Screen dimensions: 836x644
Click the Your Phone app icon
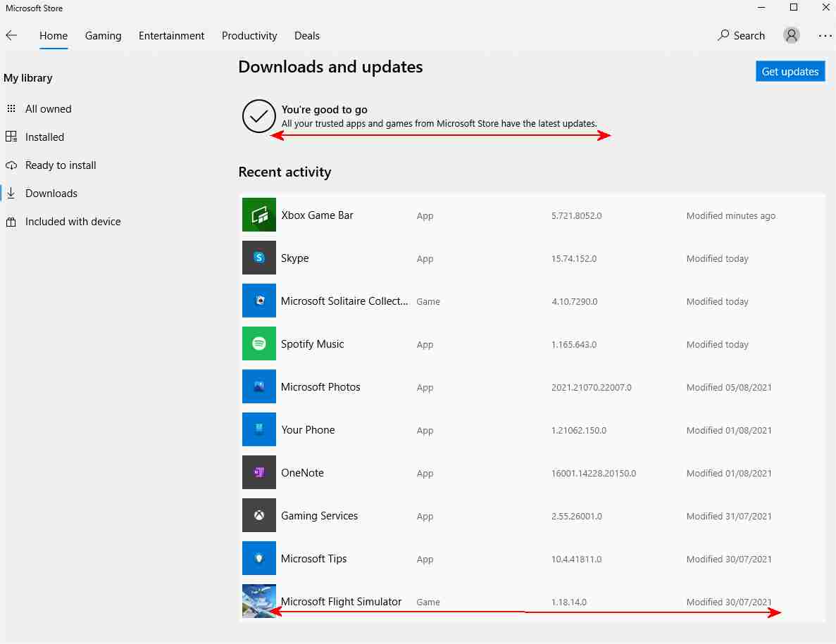click(x=259, y=429)
